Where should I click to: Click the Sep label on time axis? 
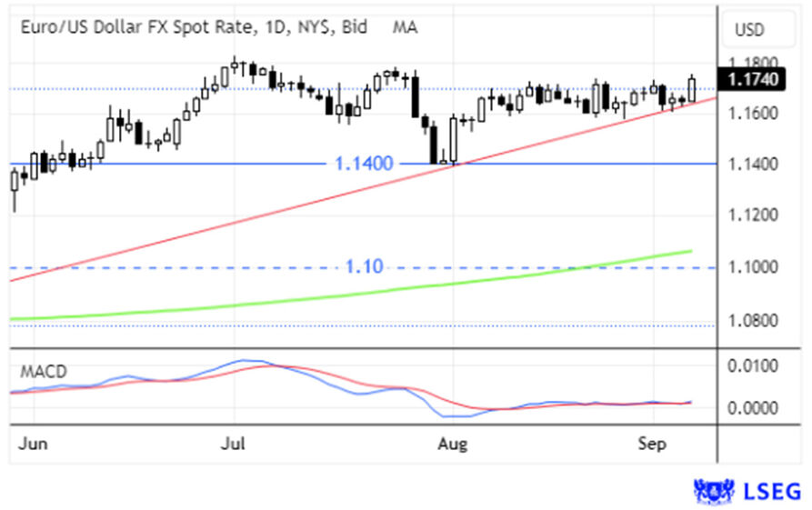652,444
